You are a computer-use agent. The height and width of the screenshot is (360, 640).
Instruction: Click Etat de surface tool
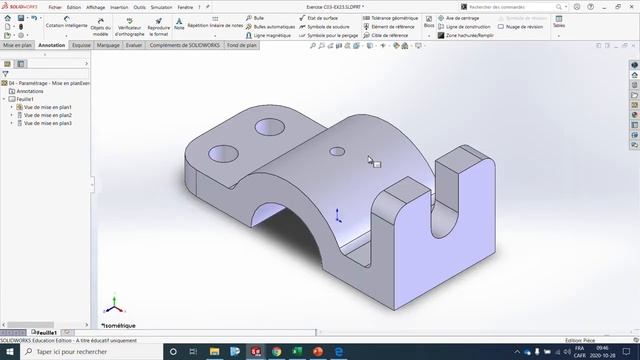tap(318, 18)
